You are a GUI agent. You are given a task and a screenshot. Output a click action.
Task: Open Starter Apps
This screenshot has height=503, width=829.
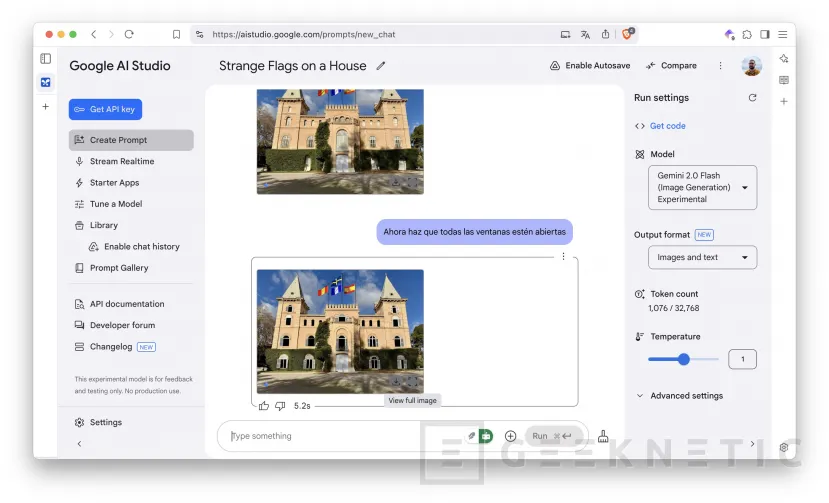point(114,182)
